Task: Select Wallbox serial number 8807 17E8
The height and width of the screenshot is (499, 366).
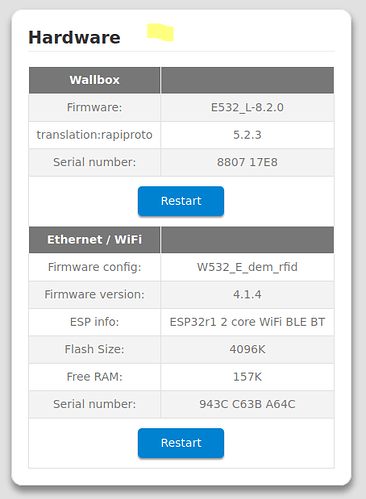Action: click(x=247, y=162)
